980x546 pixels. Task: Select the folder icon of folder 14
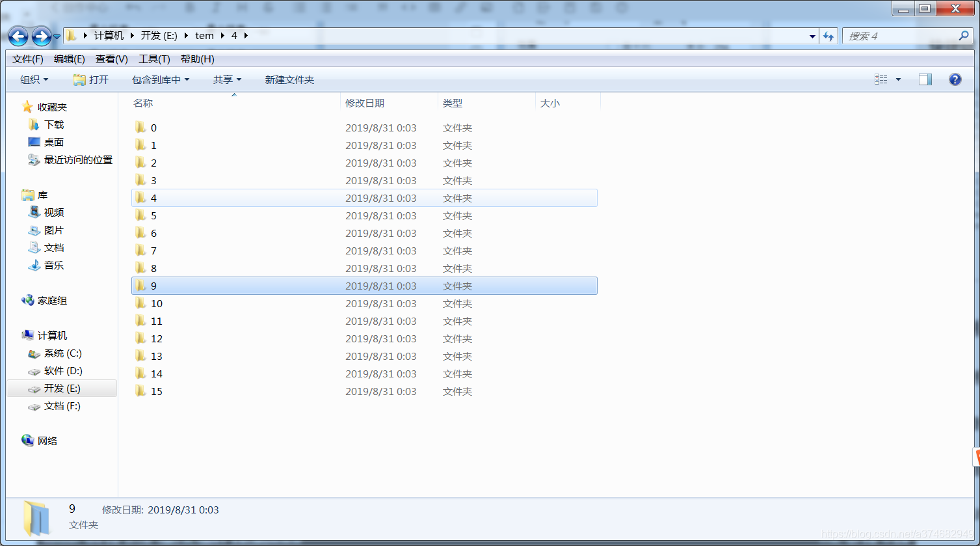click(140, 374)
